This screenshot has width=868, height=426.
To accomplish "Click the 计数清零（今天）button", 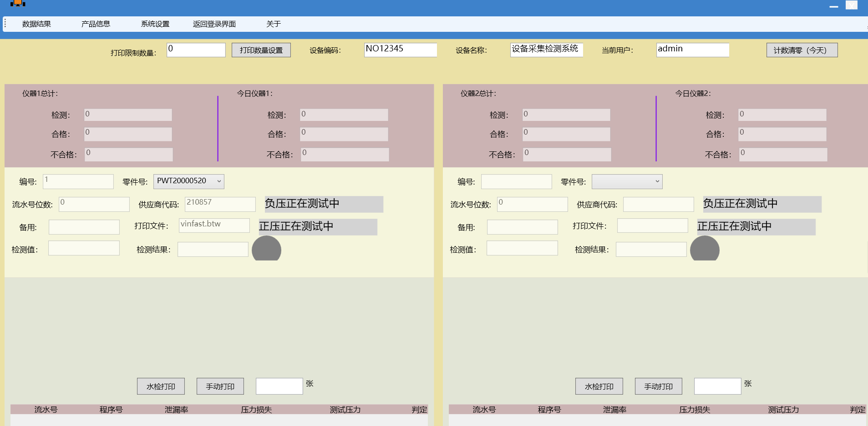I will pos(802,50).
